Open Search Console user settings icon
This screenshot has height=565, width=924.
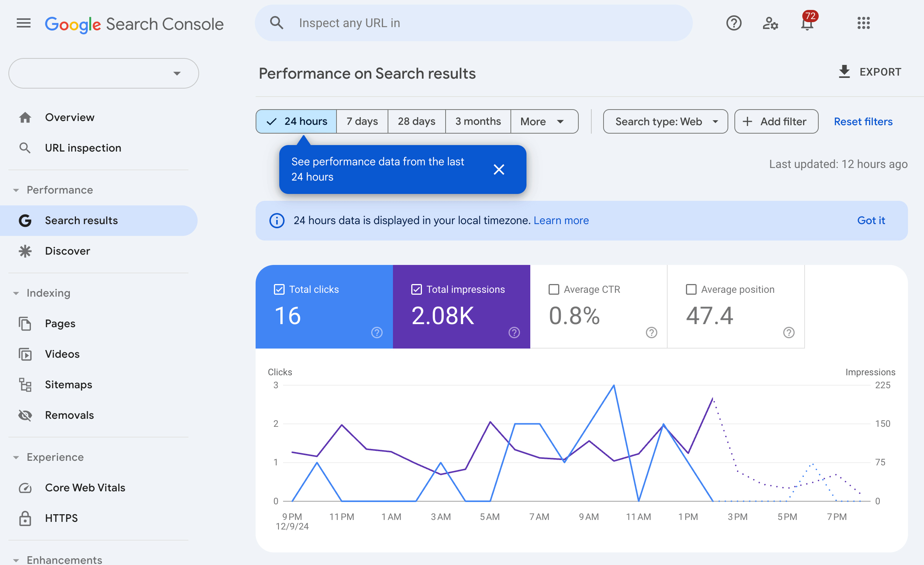click(770, 23)
